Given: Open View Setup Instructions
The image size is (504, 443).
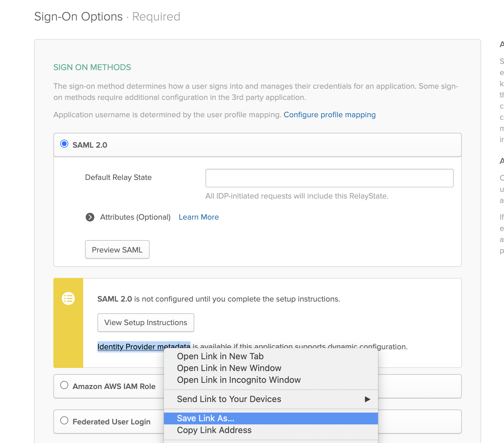Looking at the screenshot, I should [146, 323].
